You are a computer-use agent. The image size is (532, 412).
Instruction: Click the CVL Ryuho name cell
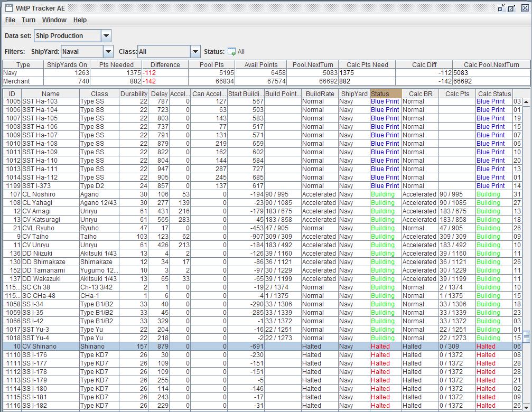(51, 228)
